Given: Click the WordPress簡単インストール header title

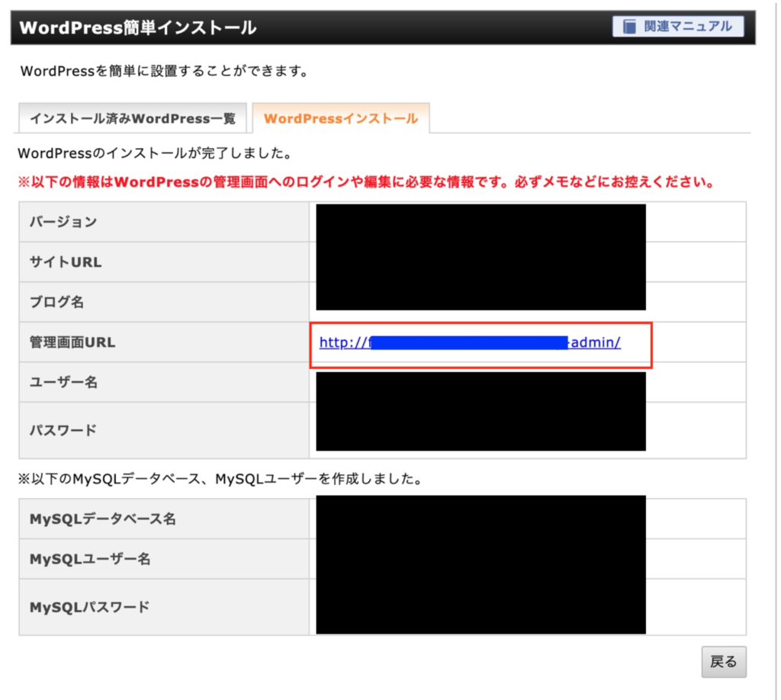Looking at the screenshot, I should point(138,27).
